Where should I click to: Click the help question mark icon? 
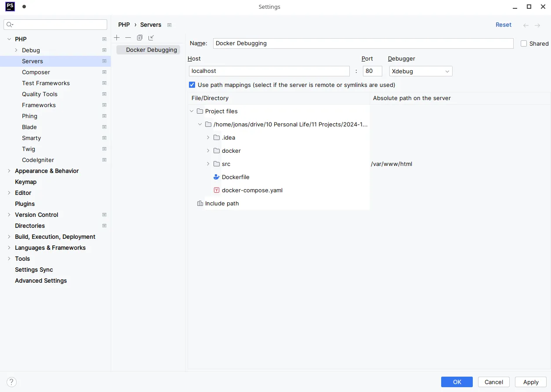[12, 382]
